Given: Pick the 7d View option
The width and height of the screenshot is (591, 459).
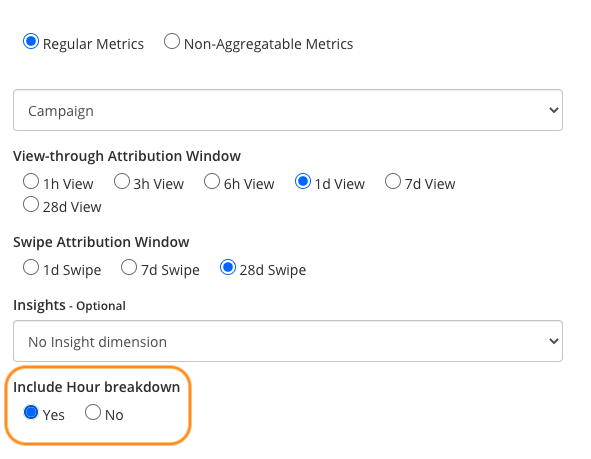Looking at the screenshot, I should (x=393, y=181).
